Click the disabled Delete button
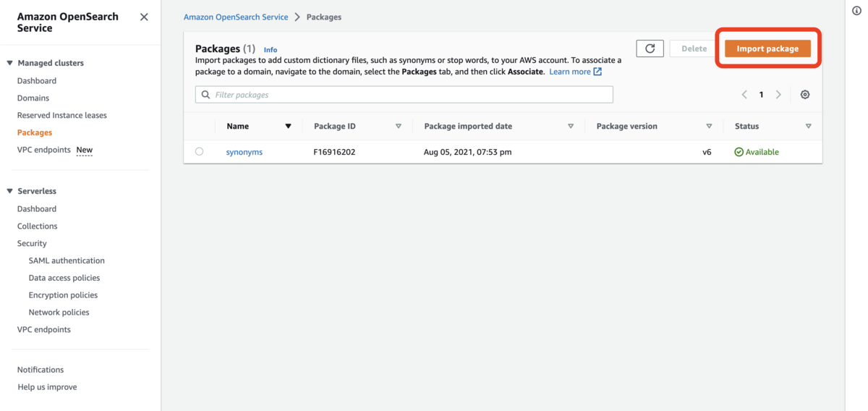Viewport: 868px width, 411px height. (x=694, y=48)
